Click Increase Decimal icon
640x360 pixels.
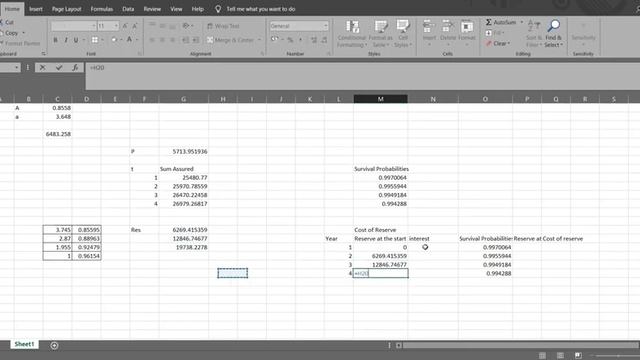point(314,40)
